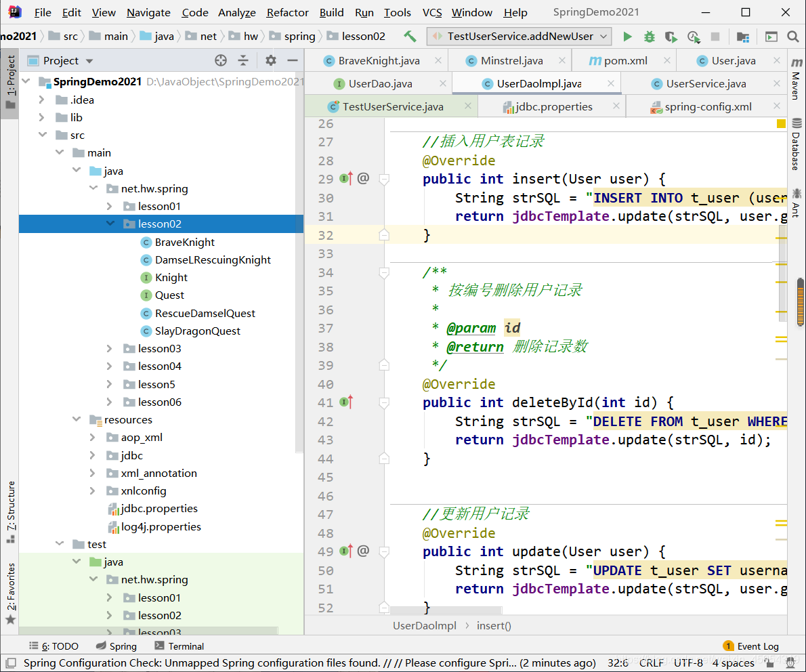Open the Spring tool window
806x672 pixels.
(116, 646)
